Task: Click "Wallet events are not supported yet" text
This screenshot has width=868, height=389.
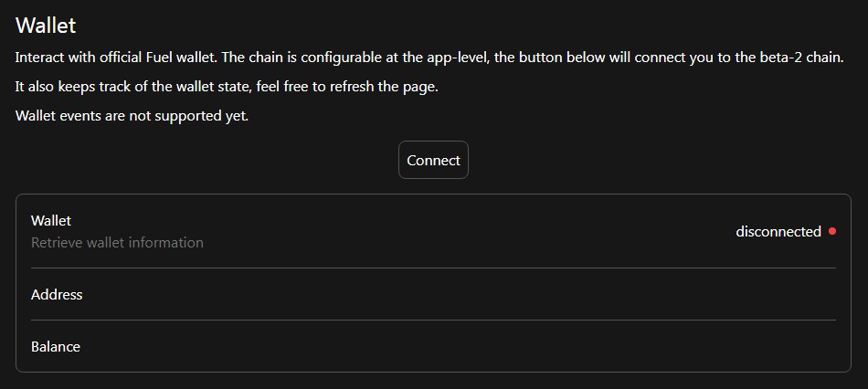Action: click(x=132, y=116)
